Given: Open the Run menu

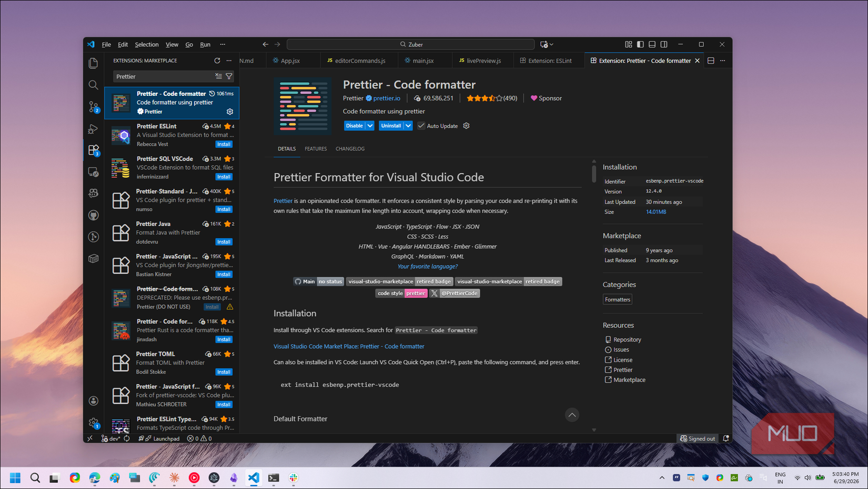Looking at the screenshot, I should [205, 44].
